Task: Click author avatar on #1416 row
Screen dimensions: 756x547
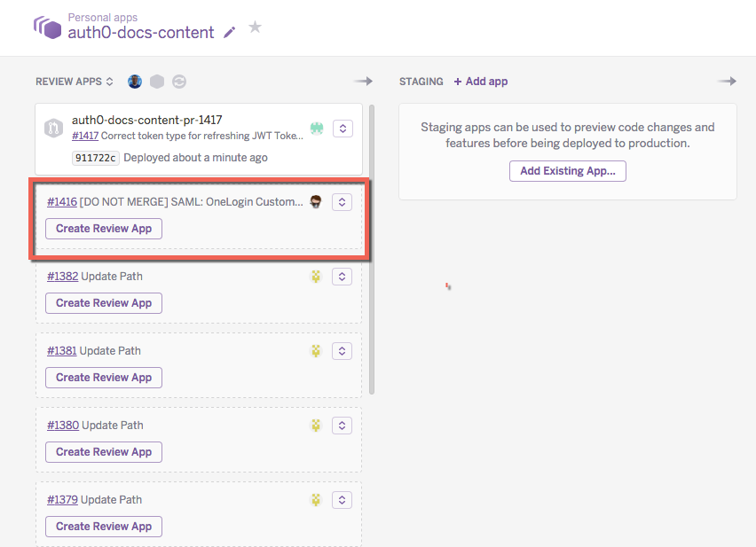Action: [x=316, y=202]
